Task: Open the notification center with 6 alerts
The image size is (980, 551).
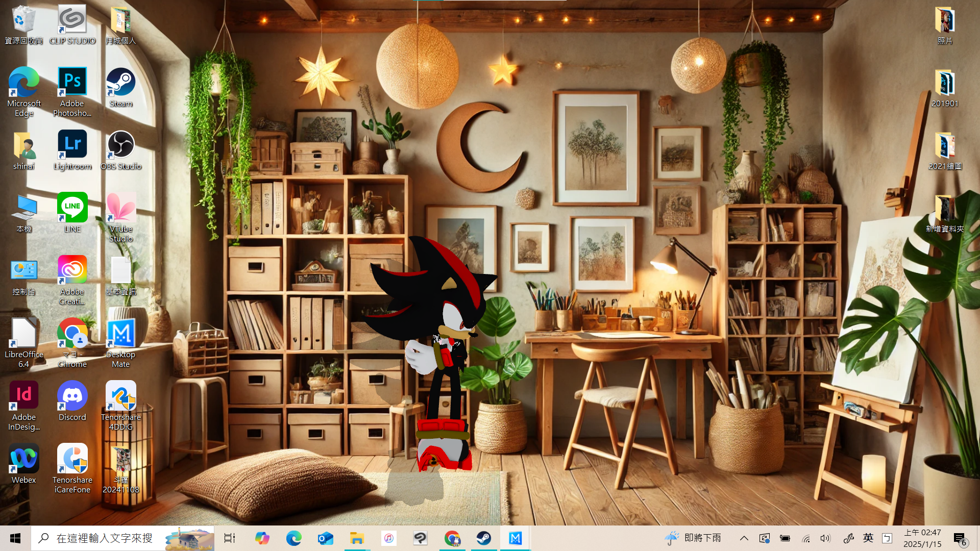Action: 960,539
